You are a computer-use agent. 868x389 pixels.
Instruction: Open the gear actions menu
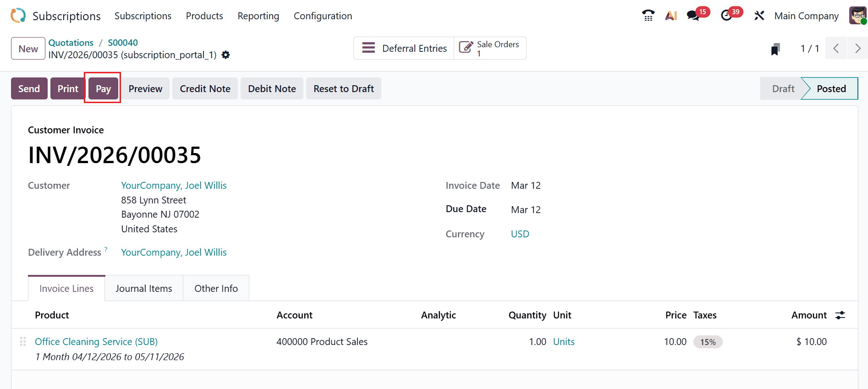click(x=225, y=55)
